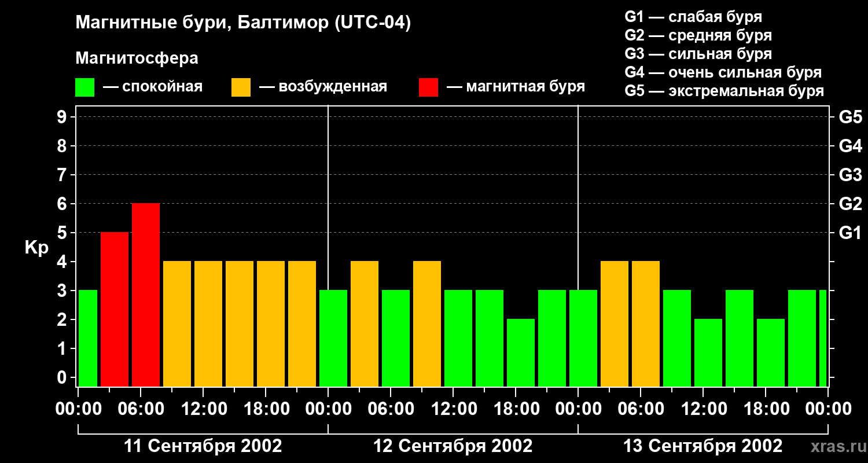
Task: Click the '9' value on the Kp axis
Action: pyautogui.click(x=63, y=117)
